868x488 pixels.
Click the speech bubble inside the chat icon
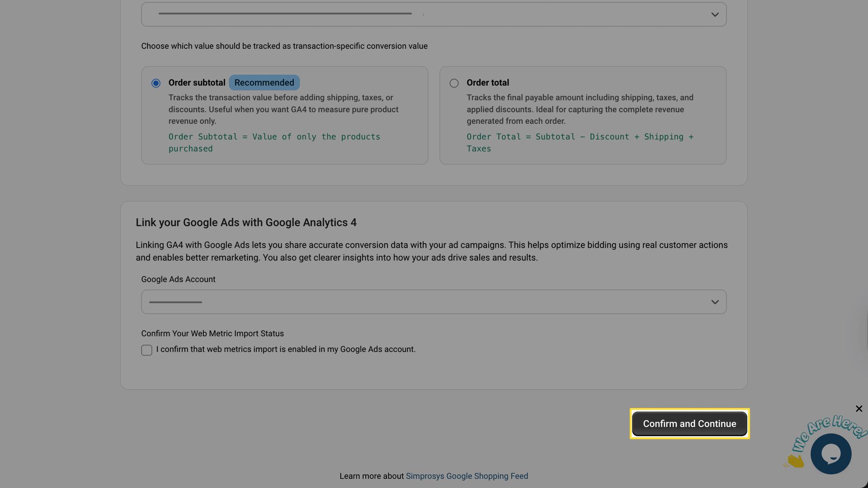click(x=831, y=452)
